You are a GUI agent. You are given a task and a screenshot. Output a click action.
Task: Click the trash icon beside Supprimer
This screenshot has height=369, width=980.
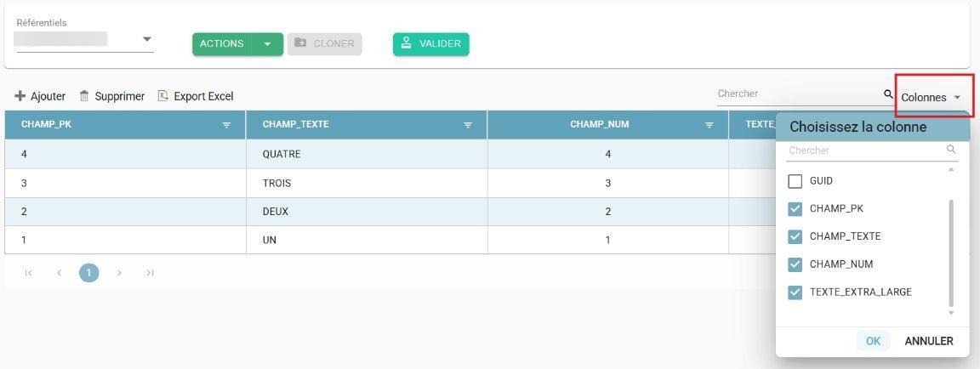pyautogui.click(x=84, y=96)
